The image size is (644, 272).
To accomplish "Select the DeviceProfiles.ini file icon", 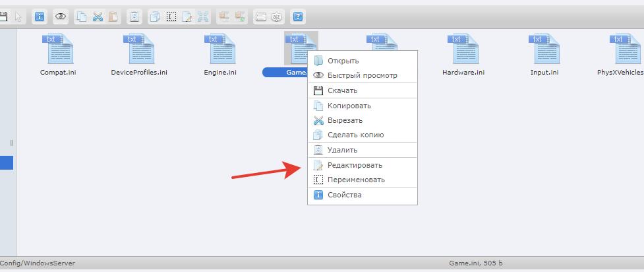I will [139, 49].
